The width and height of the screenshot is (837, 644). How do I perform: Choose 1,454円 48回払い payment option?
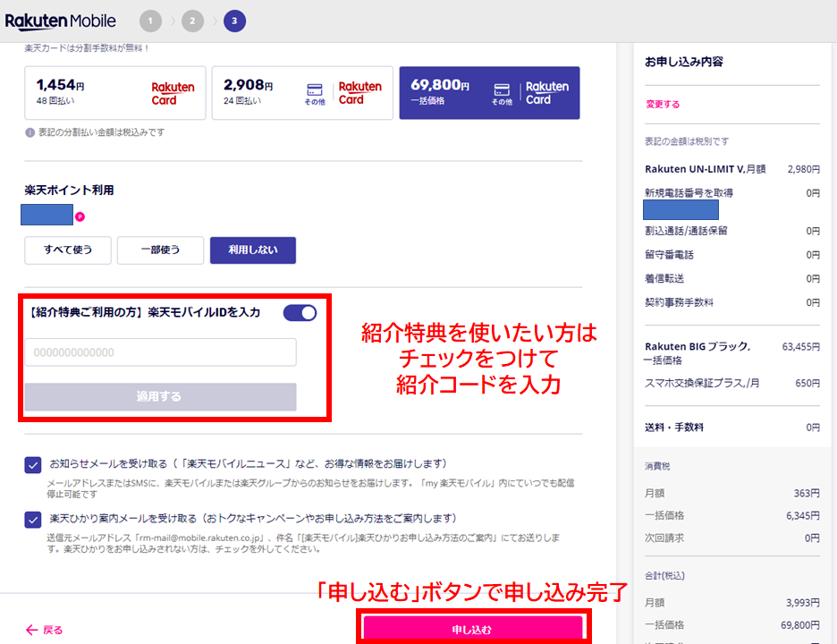click(x=115, y=93)
